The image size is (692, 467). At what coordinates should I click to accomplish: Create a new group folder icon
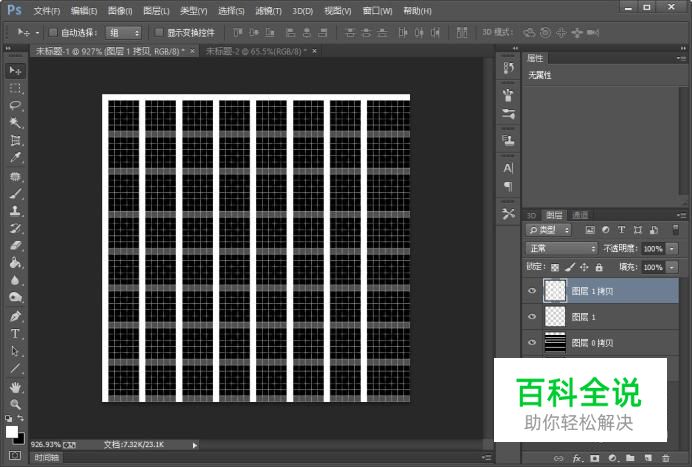point(630,458)
